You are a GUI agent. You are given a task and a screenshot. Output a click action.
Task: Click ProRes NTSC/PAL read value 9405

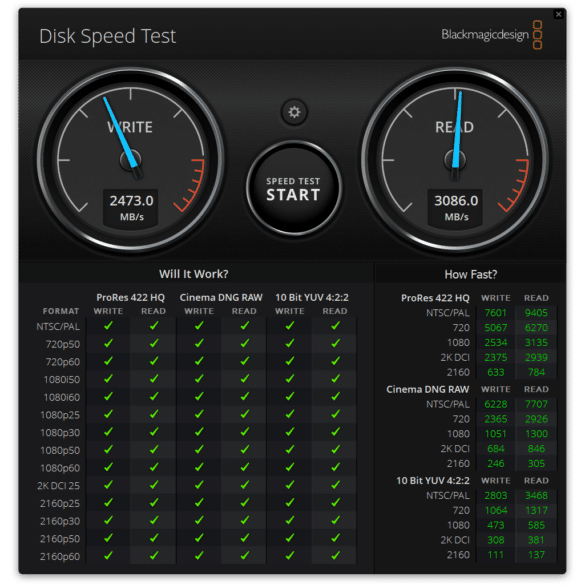point(536,313)
